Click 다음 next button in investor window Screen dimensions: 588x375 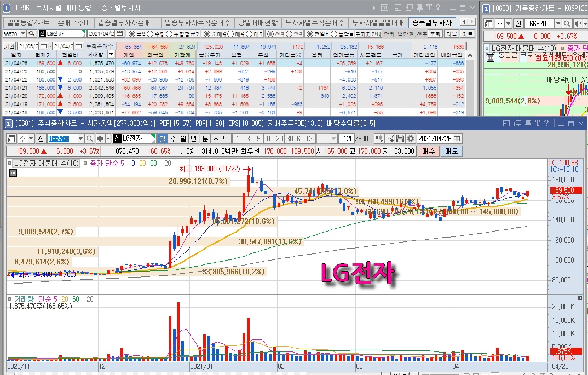452,34
